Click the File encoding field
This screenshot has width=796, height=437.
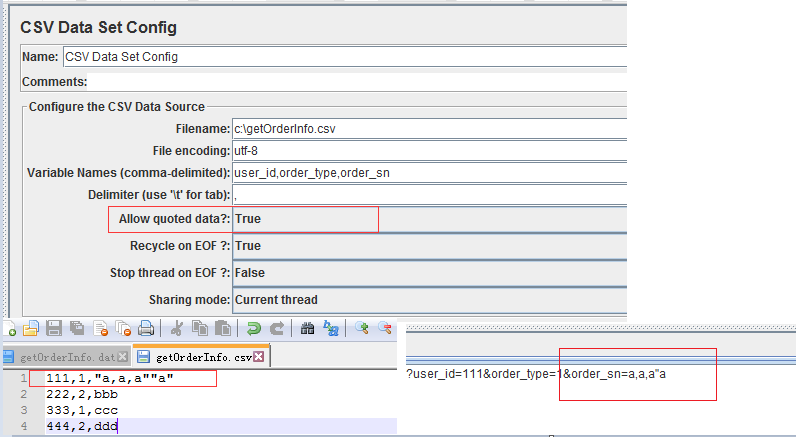(429, 151)
